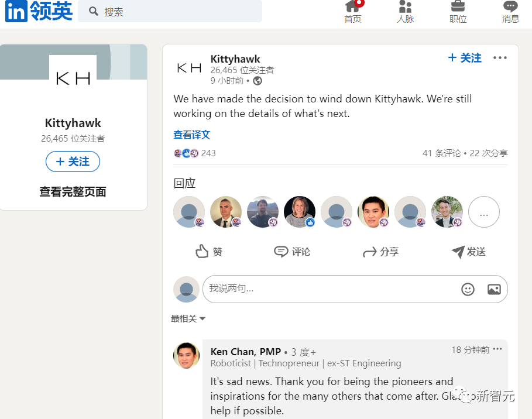Click the KH avatar in post header
This screenshot has width=532, height=419.
tap(189, 68)
